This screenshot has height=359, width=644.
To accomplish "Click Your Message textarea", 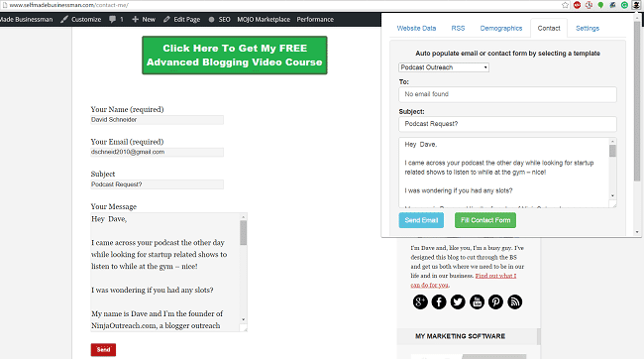I will (x=165, y=273).
